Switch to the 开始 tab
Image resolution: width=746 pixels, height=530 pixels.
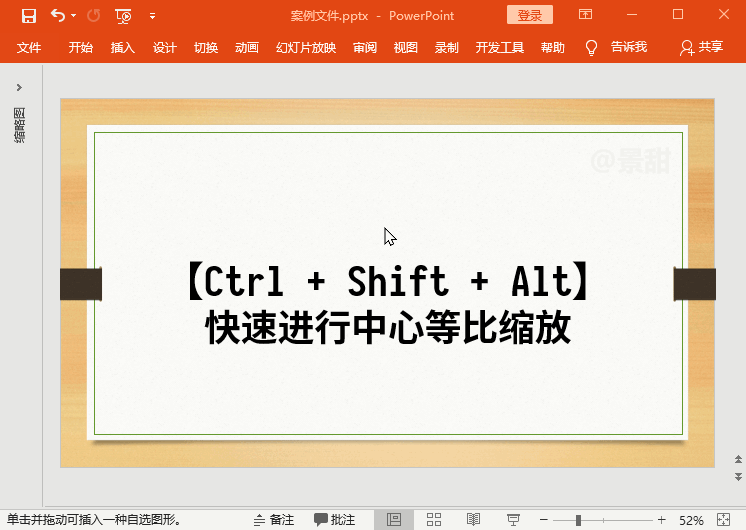[80, 48]
